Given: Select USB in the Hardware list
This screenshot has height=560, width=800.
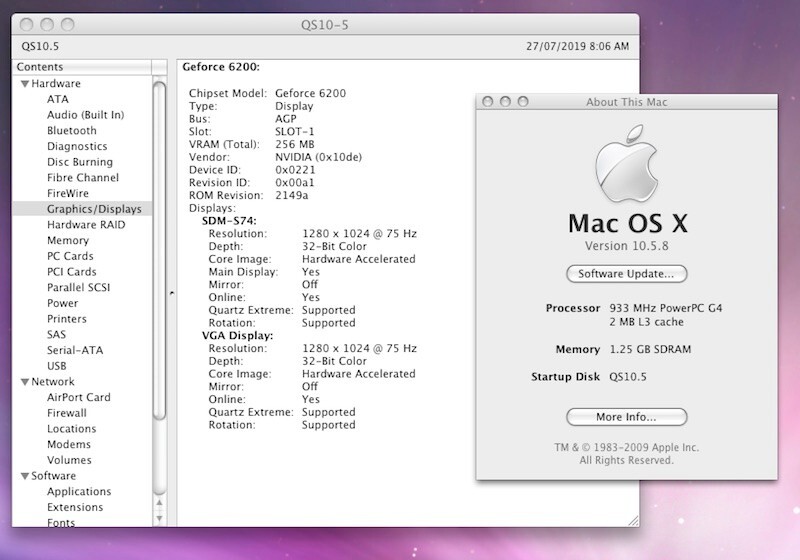Looking at the screenshot, I should pyautogui.click(x=57, y=366).
